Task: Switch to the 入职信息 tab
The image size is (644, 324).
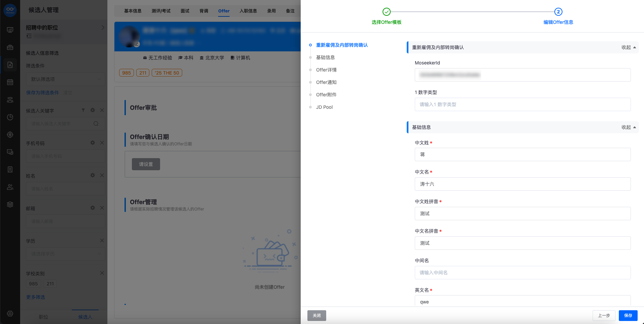Action: (x=248, y=11)
